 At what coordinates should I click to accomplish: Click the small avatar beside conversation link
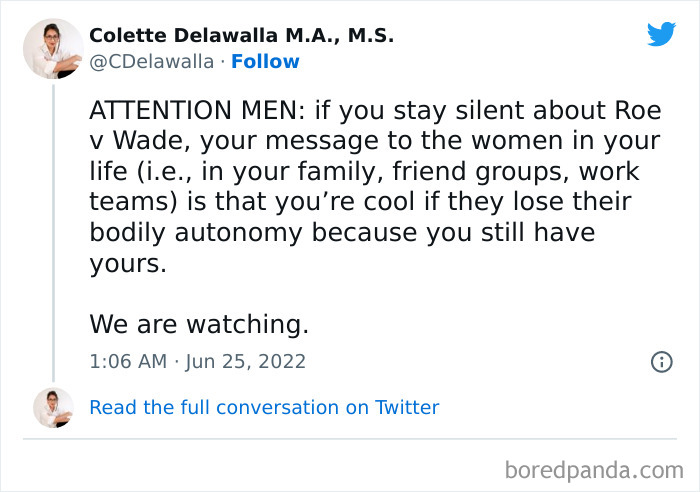click(x=53, y=407)
